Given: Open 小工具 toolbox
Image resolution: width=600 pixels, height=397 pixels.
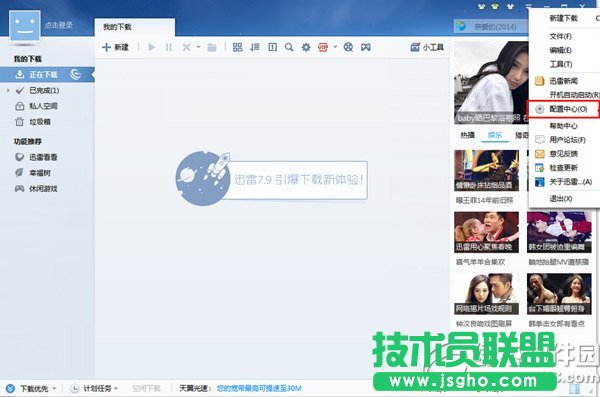Looking at the screenshot, I should click(x=427, y=47).
